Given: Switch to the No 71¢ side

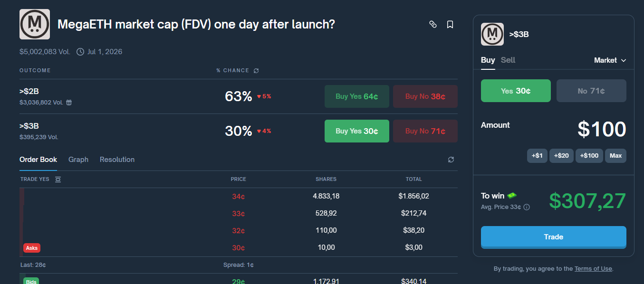Looking at the screenshot, I should (x=591, y=90).
